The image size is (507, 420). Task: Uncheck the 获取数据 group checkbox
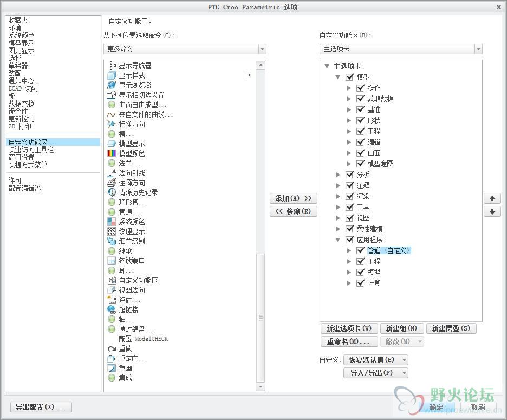(361, 99)
